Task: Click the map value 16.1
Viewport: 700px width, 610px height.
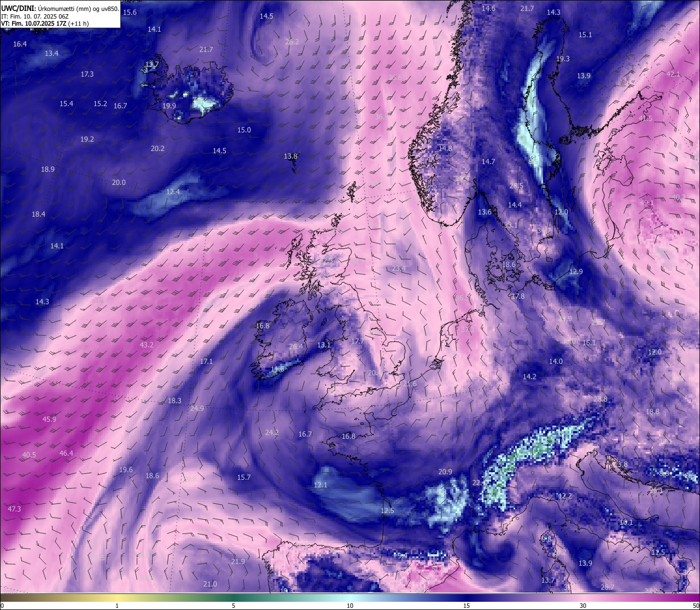Action: click(589, 342)
